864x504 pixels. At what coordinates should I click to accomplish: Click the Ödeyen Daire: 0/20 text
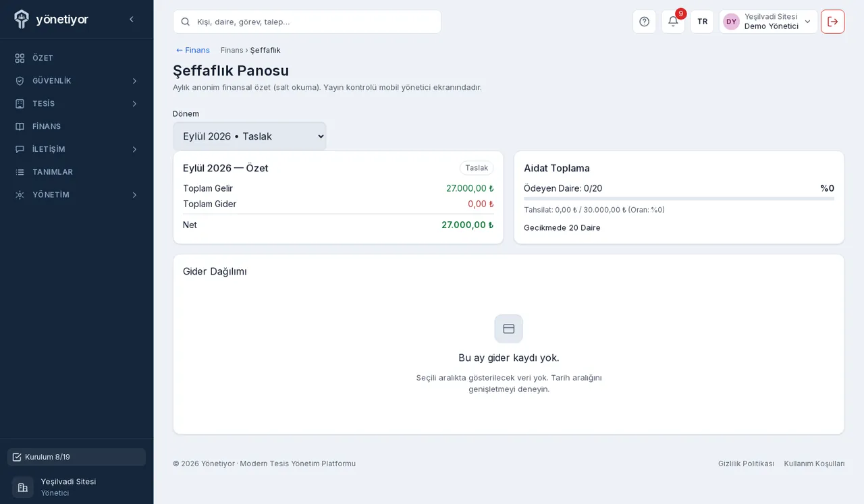(x=563, y=188)
